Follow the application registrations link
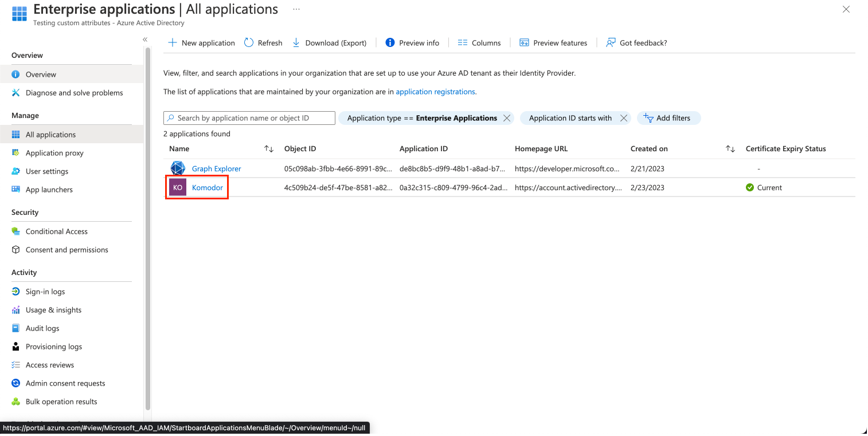 click(x=435, y=92)
